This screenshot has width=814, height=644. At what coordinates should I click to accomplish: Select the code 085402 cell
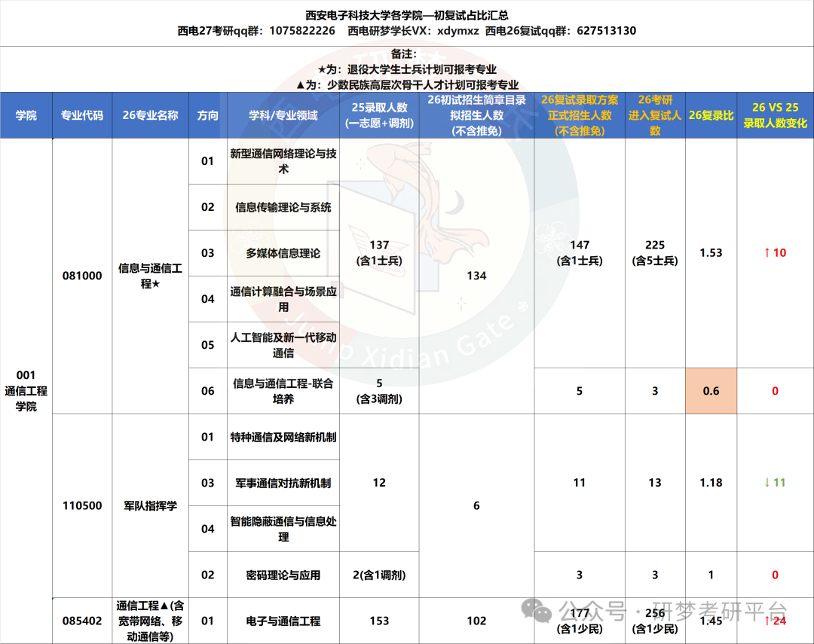(82, 621)
